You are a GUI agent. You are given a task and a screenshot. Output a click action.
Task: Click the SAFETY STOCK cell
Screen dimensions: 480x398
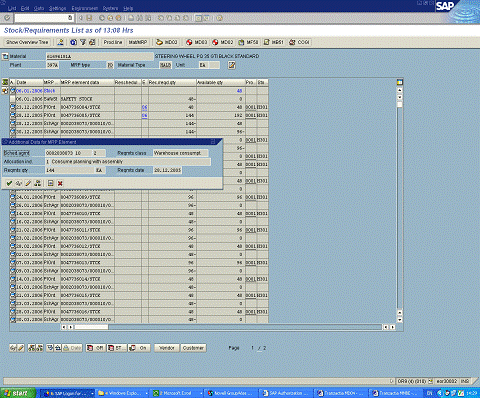(x=87, y=99)
